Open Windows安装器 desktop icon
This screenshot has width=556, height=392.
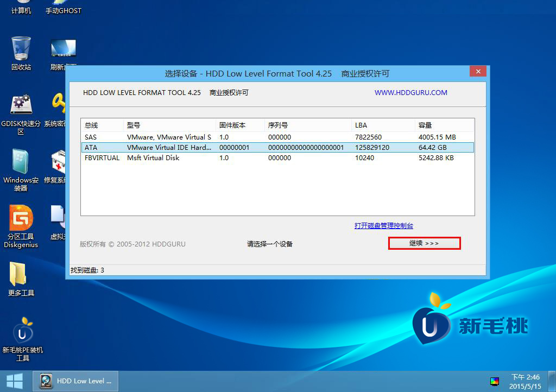click(x=21, y=170)
